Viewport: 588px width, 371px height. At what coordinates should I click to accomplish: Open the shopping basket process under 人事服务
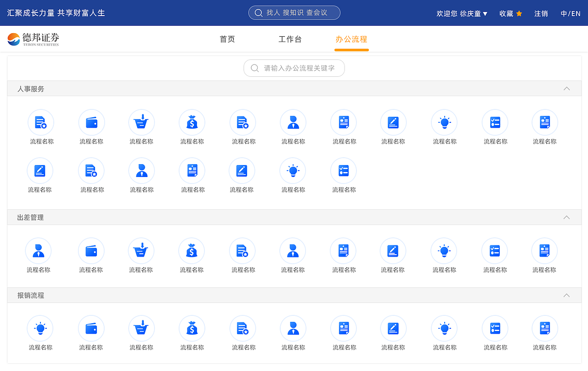click(x=141, y=122)
